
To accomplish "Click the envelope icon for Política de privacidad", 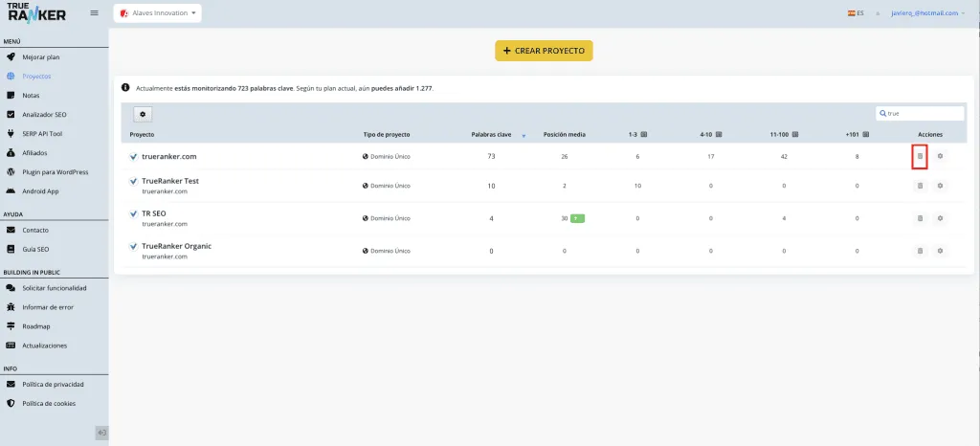I will click(x=11, y=384).
